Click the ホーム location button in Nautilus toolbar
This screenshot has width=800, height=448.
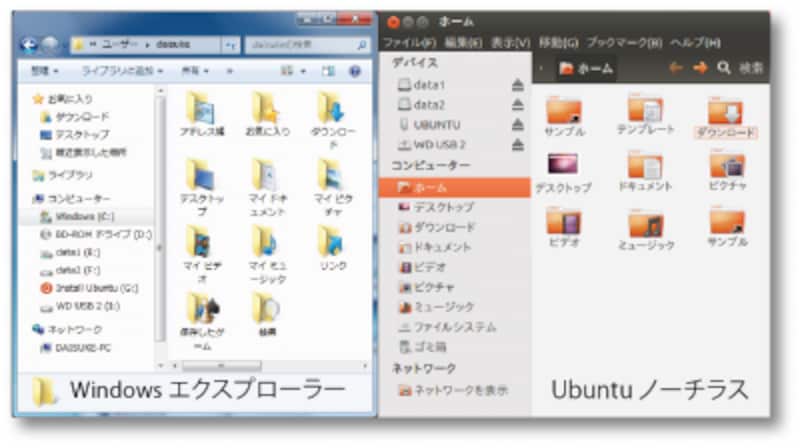pos(586,68)
